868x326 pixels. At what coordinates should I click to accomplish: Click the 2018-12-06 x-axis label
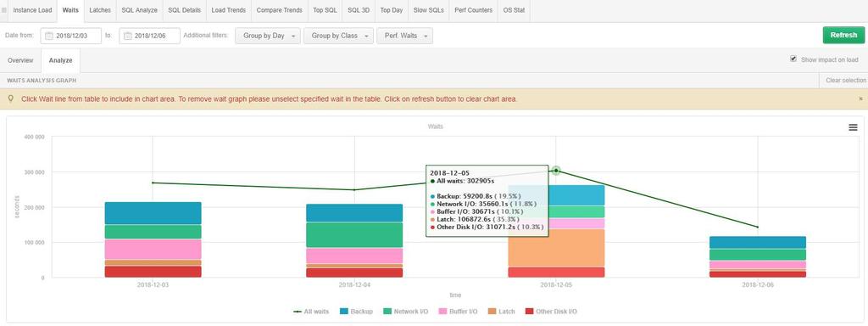point(758,284)
